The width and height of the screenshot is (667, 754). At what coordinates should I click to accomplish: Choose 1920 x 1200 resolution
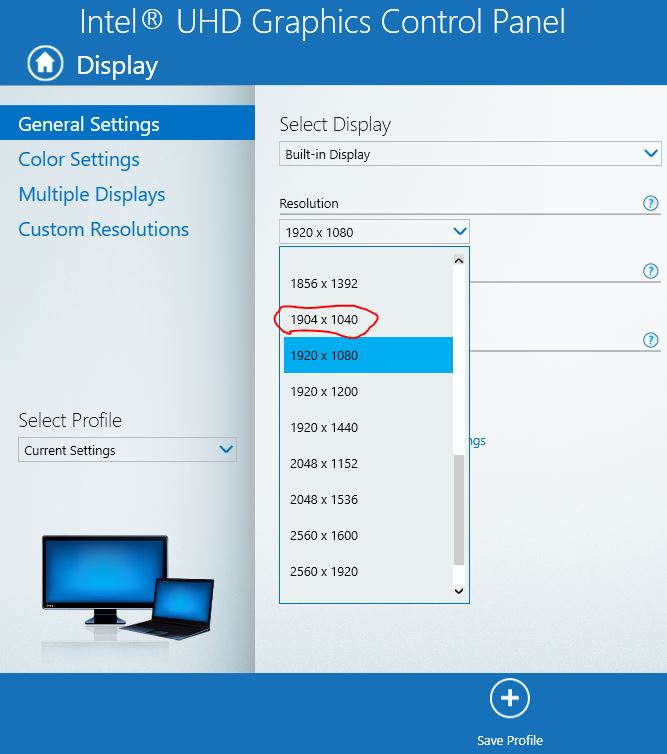(x=368, y=391)
